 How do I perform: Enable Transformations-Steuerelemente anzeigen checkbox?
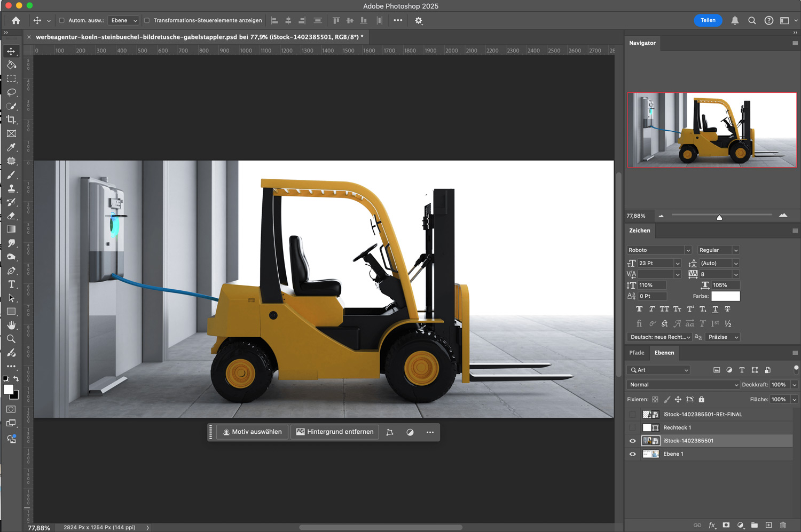[147, 20]
